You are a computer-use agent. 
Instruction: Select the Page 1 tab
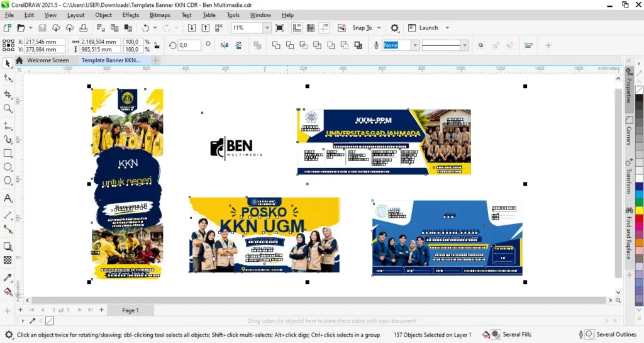click(130, 310)
